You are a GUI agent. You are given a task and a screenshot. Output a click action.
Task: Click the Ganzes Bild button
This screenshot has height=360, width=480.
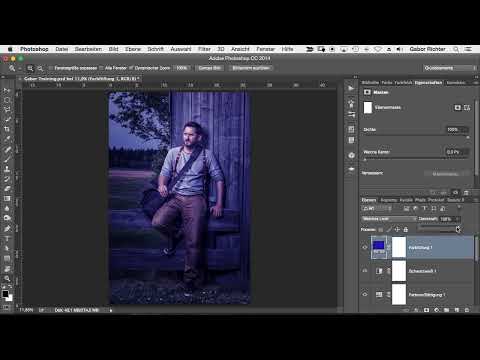click(x=210, y=68)
